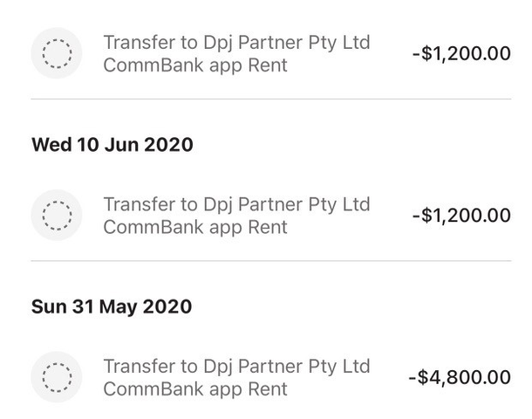Click the Wed 10 Jun 2020 date header

point(113,145)
